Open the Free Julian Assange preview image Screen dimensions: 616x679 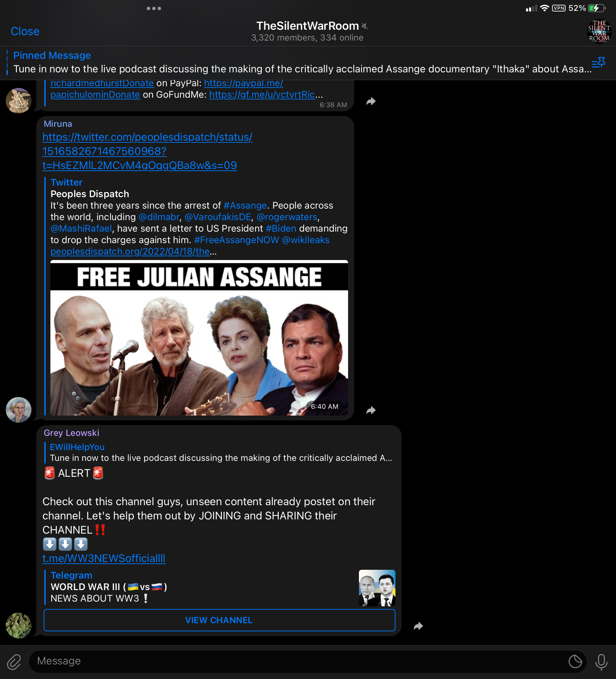tap(199, 338)
